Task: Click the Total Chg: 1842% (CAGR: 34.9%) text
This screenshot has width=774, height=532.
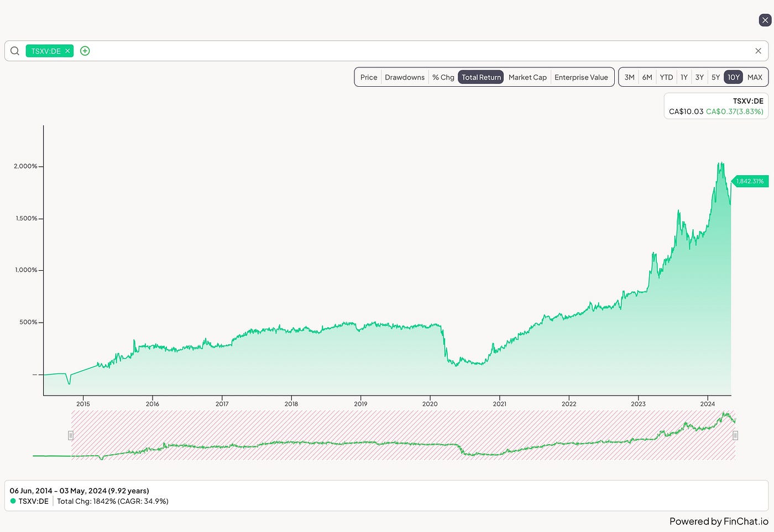Action: pos(113,501)
